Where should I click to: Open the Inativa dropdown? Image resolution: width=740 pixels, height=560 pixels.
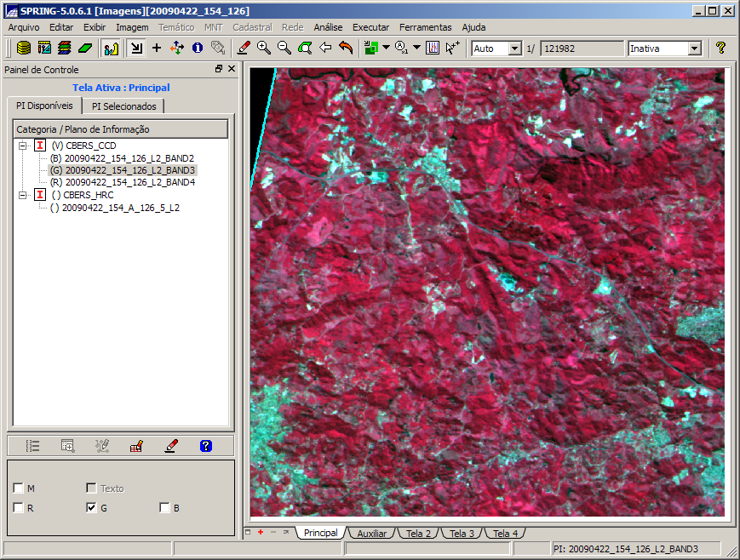click(694, 49)
